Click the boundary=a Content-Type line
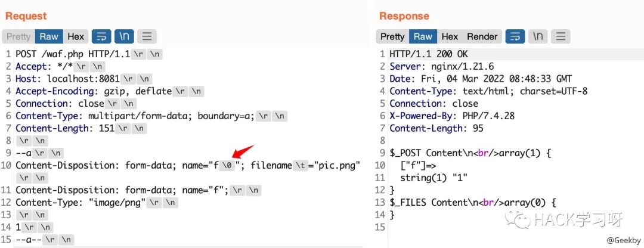This screenshot has height=248, width=644. click(x=135, y=116)
